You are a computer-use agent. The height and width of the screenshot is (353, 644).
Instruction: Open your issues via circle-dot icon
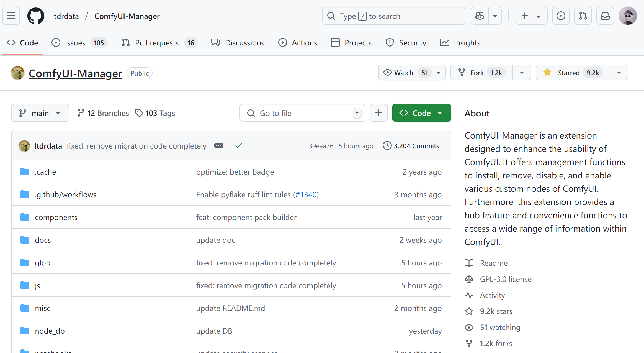click(x=561, y=16)
